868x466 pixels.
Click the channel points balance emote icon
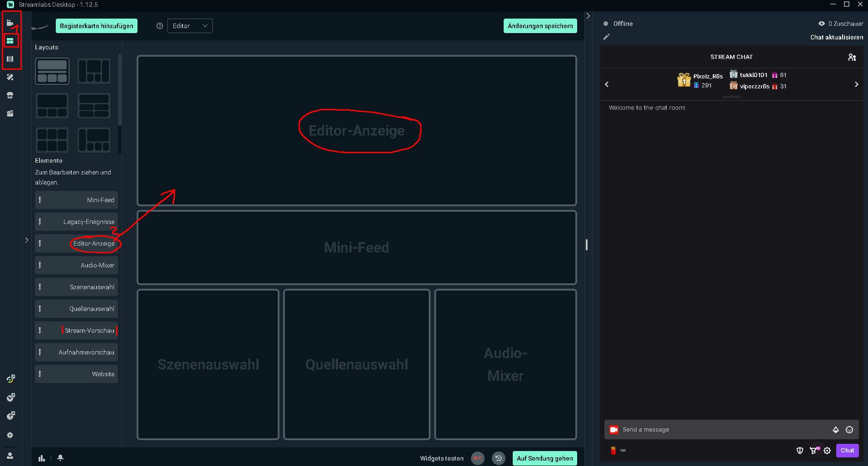[x=613, y=450]
